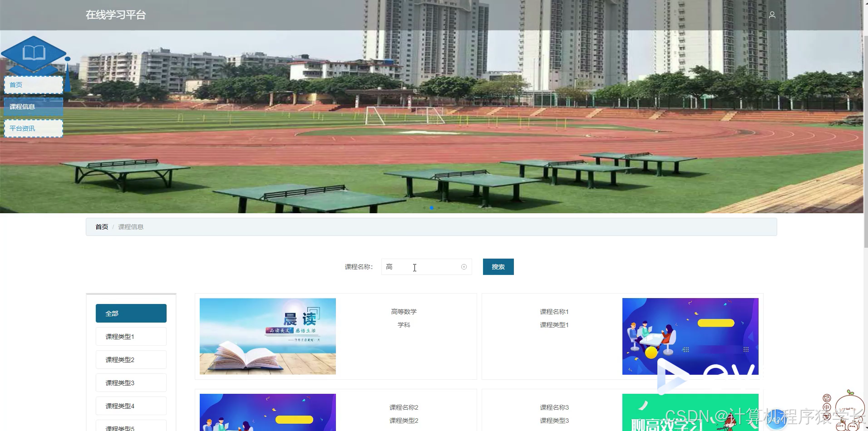This screenshot has width=868, height=431.
Task: Open the 高等数学 course thumbnail
Action: pyautogui.click(x=267, y=336)
